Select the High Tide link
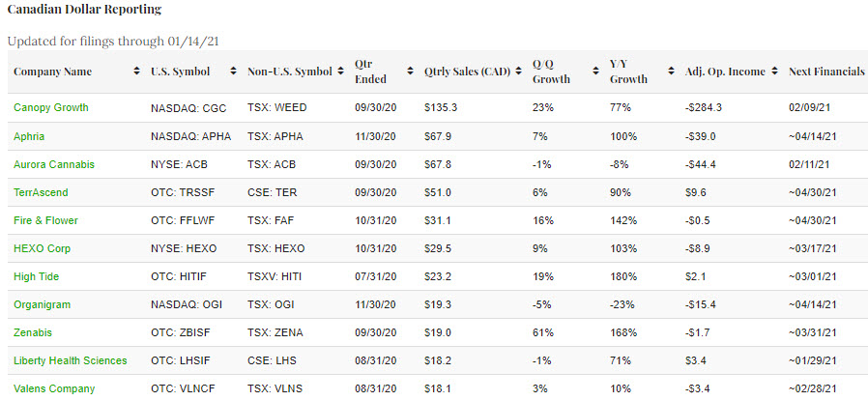868x401 pixels. 37,276
